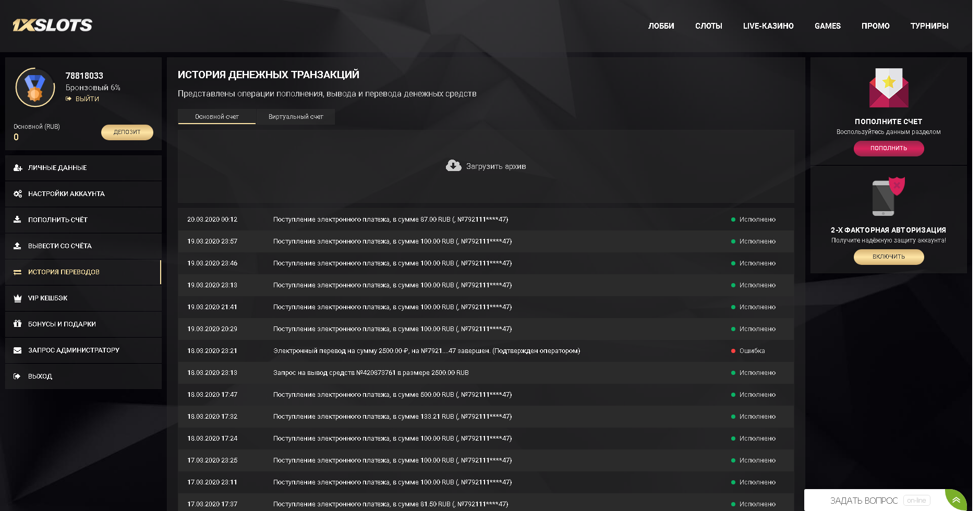The height and width of the screenshot is (511, 980).
Task: Open the ТУРНИРЫ page
Action: point(929,26)
